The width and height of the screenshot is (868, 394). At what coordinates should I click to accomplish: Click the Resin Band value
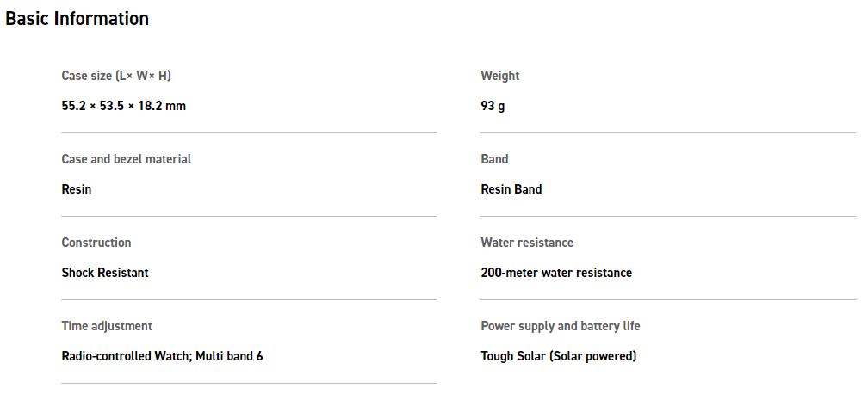point(511,189)
